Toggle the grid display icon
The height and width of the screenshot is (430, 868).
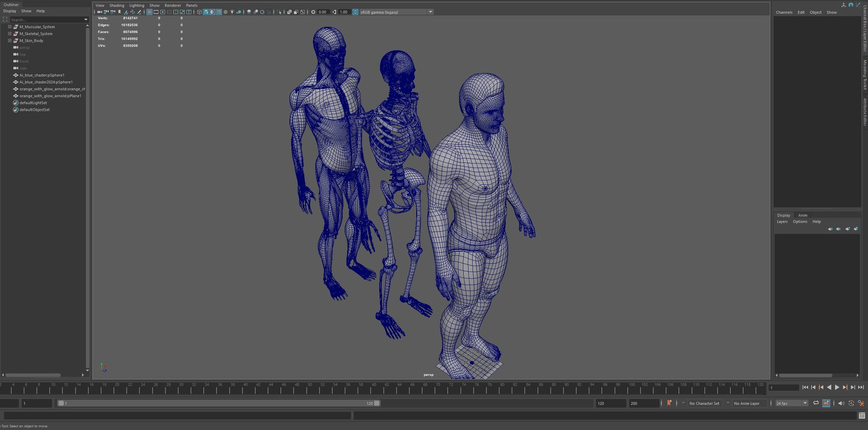click(149, 12)
